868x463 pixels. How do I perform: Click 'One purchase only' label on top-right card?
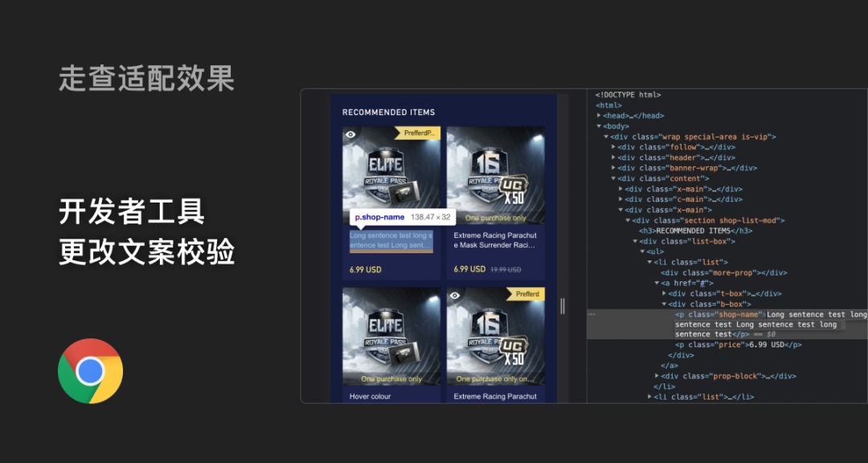point(495,218)
